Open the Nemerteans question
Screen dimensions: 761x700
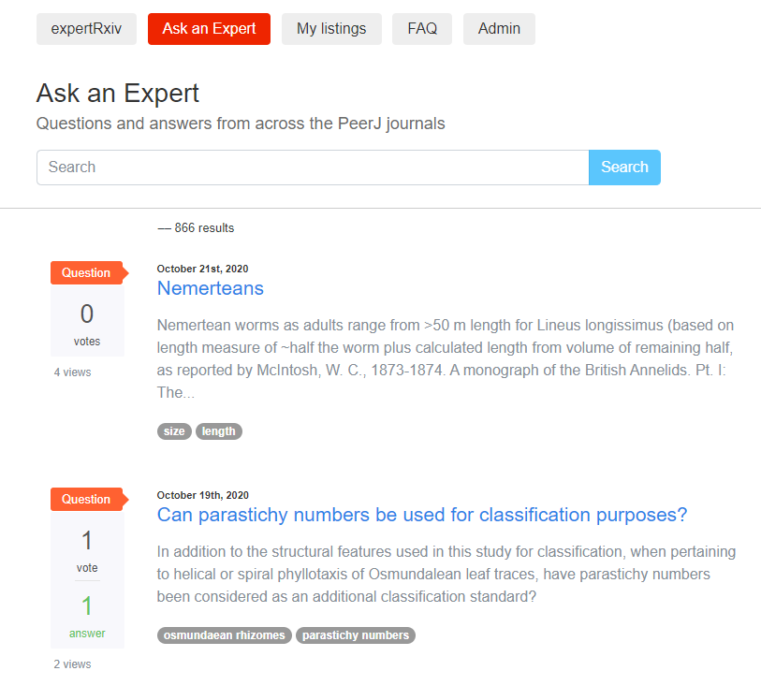pyautogui.click(x=211, y=288)
